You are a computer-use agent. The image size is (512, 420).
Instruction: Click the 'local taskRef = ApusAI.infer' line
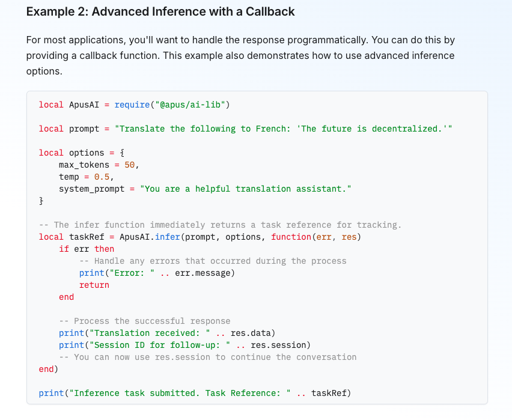click(x=200, y=237)
